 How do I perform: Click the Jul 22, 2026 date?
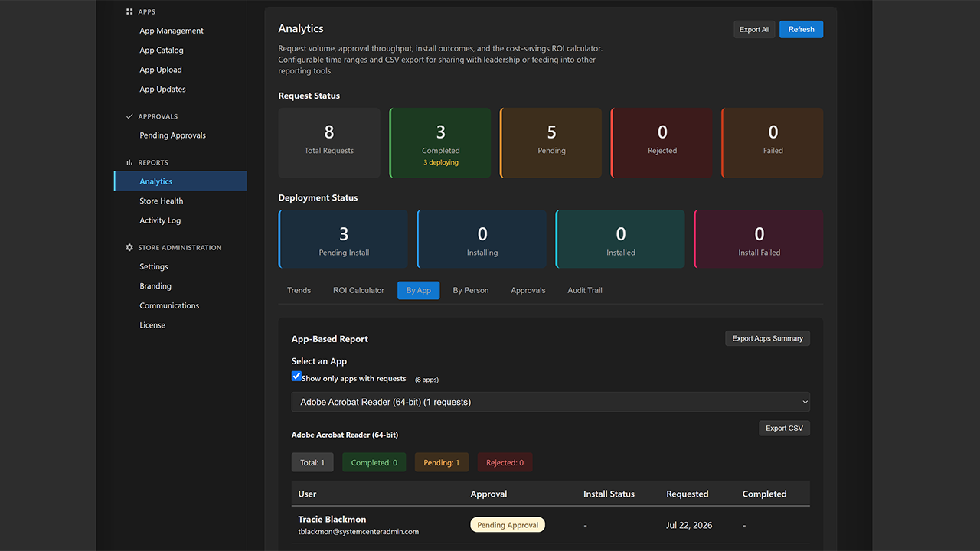click(x=688, y=525)
